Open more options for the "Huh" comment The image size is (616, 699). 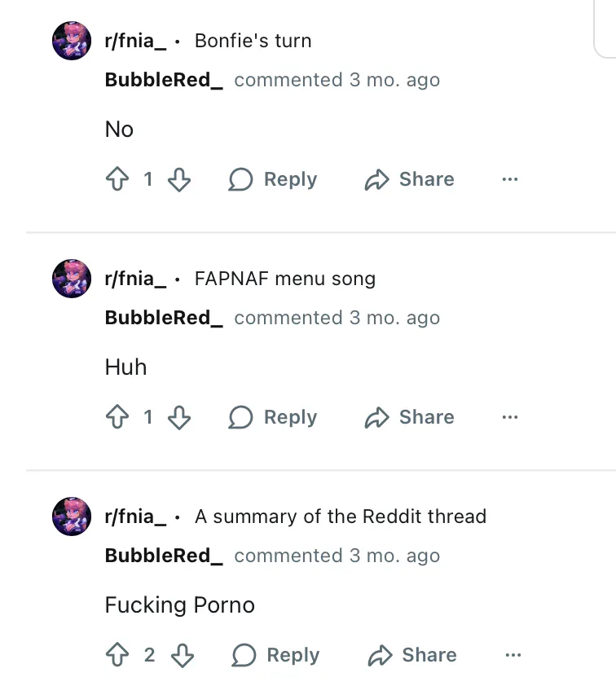tap(510, 417)
